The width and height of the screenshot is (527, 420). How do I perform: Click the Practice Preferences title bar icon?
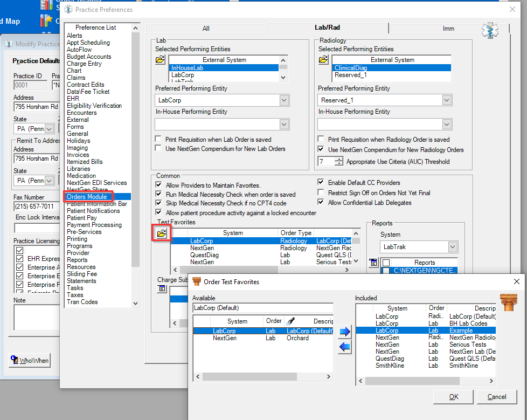[x=68, y=9]
